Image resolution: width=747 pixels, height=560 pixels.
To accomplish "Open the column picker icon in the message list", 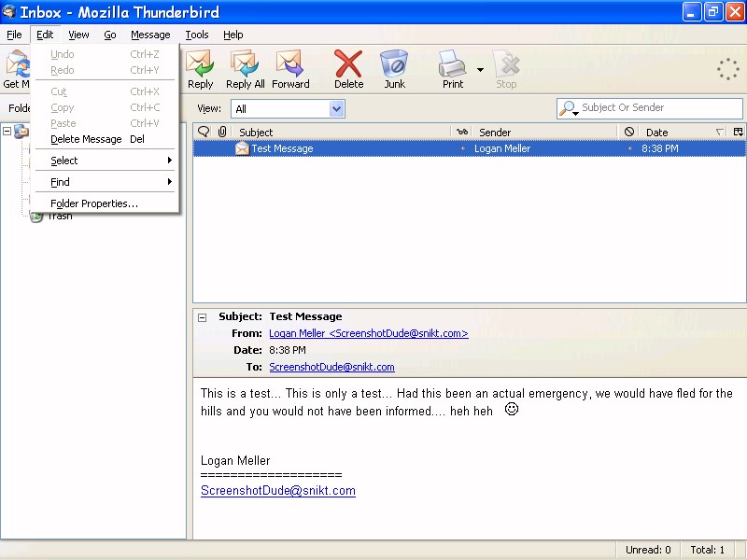I will pos(738,132).
